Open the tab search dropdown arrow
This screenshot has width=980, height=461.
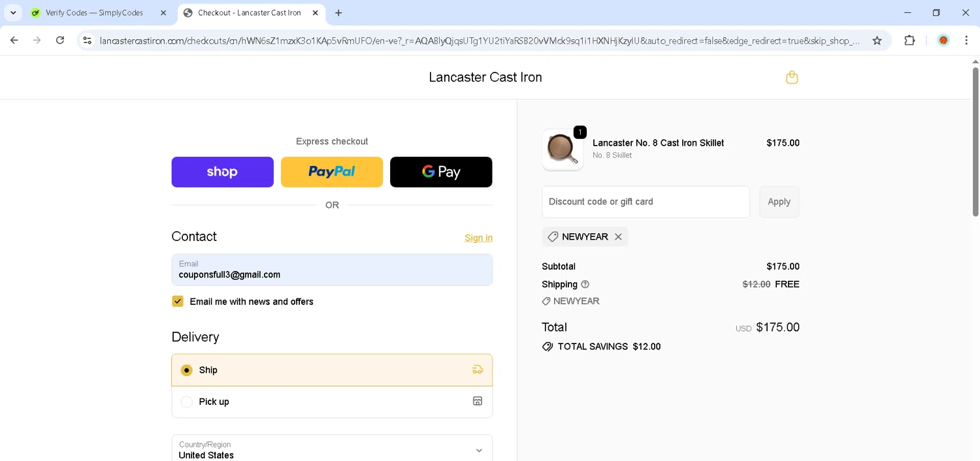point(13,13)
